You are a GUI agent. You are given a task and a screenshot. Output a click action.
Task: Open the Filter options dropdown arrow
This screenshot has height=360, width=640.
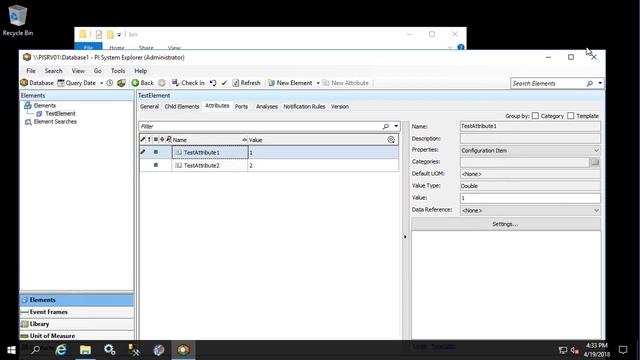(396, 127)
